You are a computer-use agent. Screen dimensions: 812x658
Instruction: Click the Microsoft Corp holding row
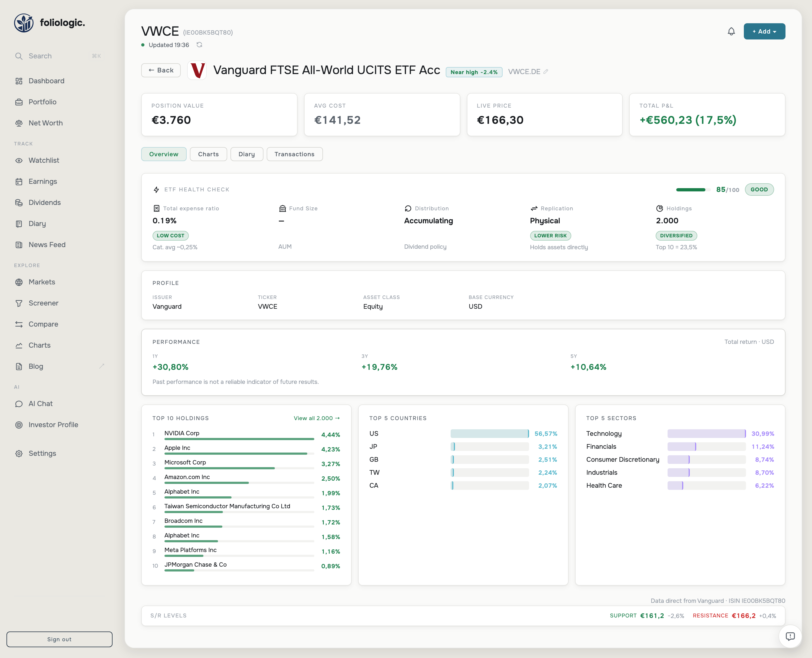pos(246,464)
